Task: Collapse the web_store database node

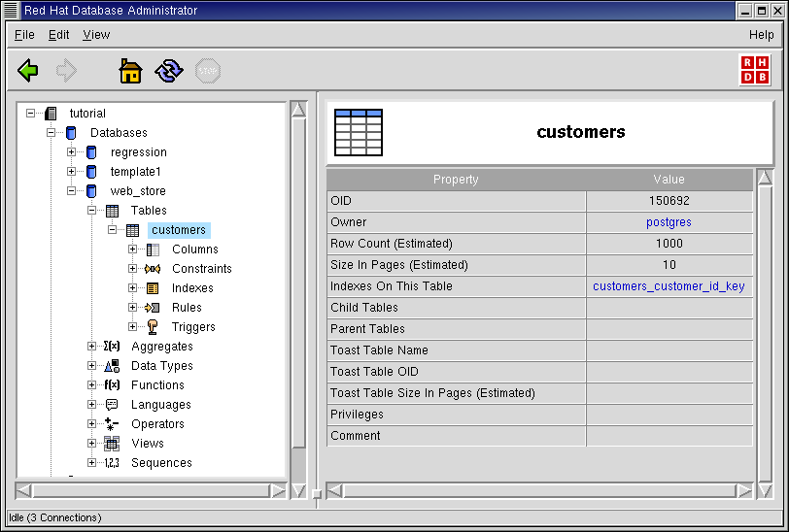Action: pyautogui.click(x=71, y=191)
